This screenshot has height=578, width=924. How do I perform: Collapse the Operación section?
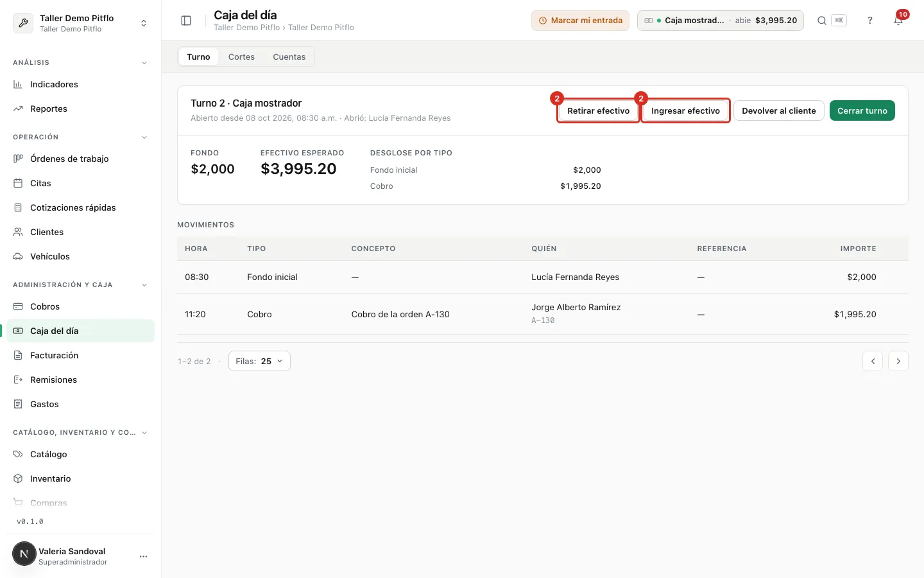144,137
